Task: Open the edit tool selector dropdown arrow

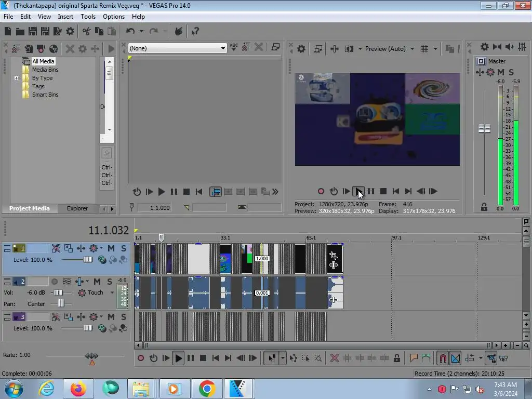Action: [283, 358]
